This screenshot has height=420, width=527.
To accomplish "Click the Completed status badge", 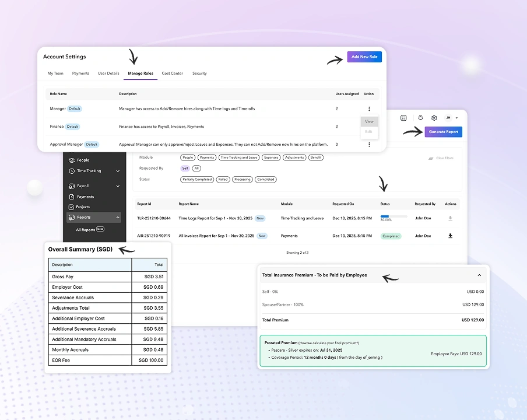I will point(391,236).
